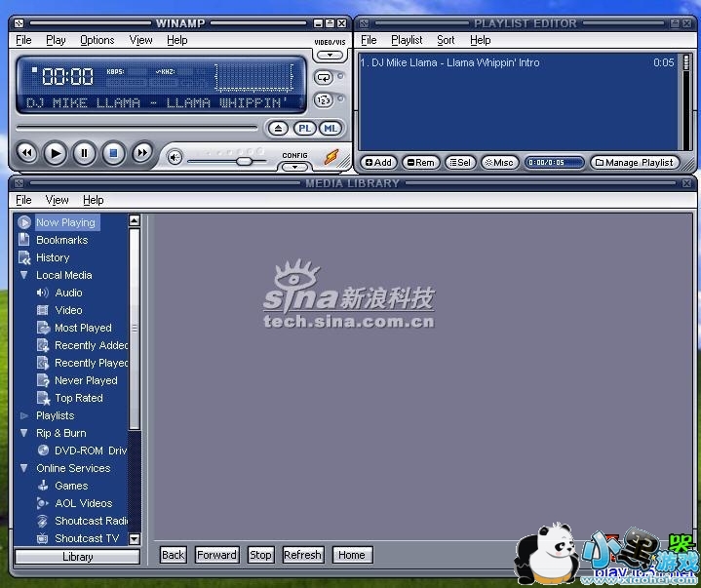Screen dimensions: 701x588
Task: Click the Refresh browser button
Action: click(302, 555)
